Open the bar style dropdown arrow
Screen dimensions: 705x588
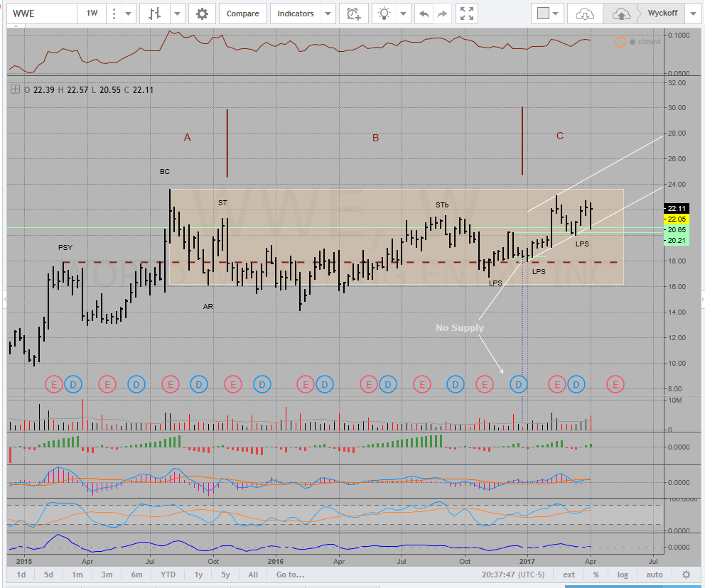177,13
